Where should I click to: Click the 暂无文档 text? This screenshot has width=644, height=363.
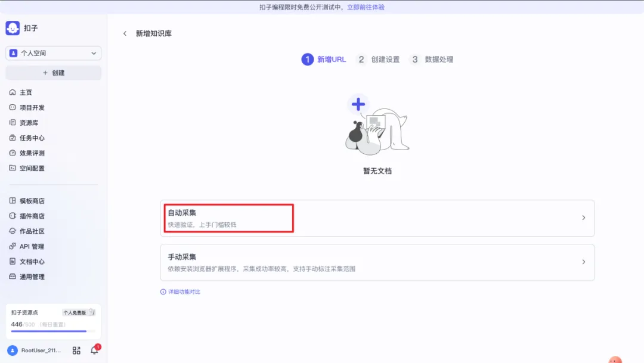[x=377, y=171]
